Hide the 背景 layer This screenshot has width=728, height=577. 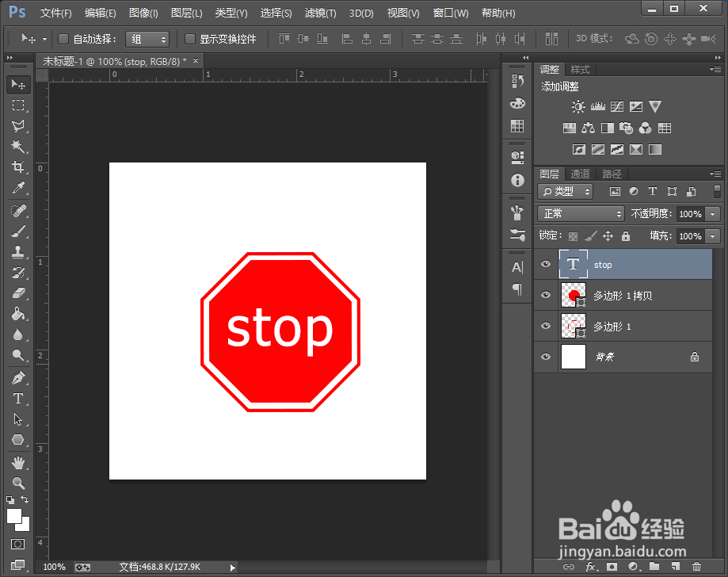tap(546, 357)
